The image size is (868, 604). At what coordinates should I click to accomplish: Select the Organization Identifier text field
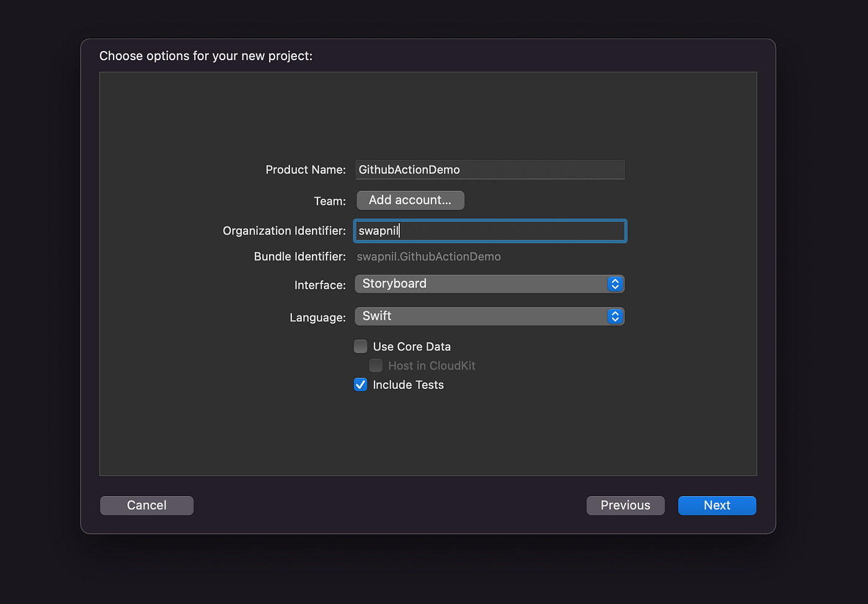490,231
